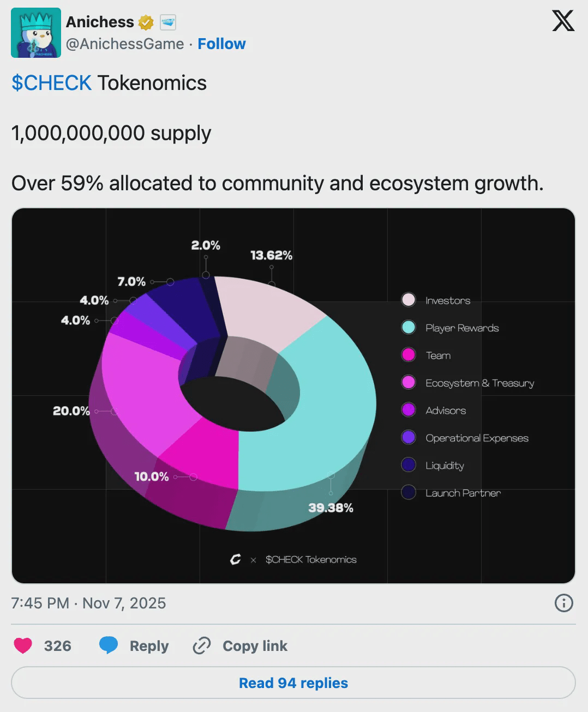Click the chain-link Copy link icon
Image resolution: width=588 pixels, height=712 pixels.
point(201,645)
